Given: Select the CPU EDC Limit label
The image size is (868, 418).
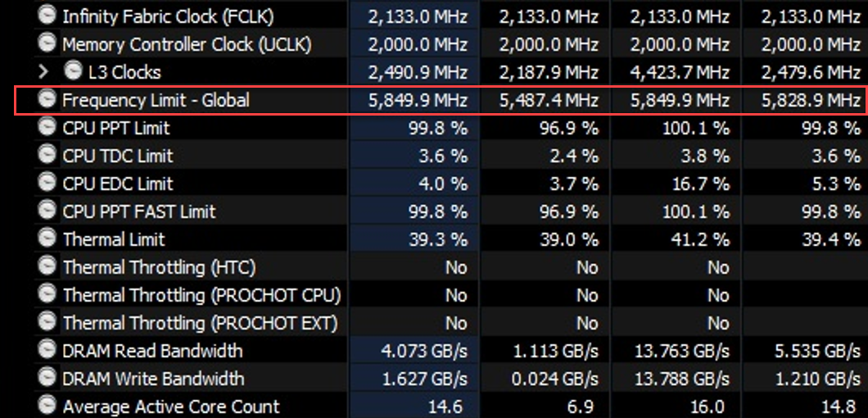Looking at the screenshot, I should click(118, 184).
